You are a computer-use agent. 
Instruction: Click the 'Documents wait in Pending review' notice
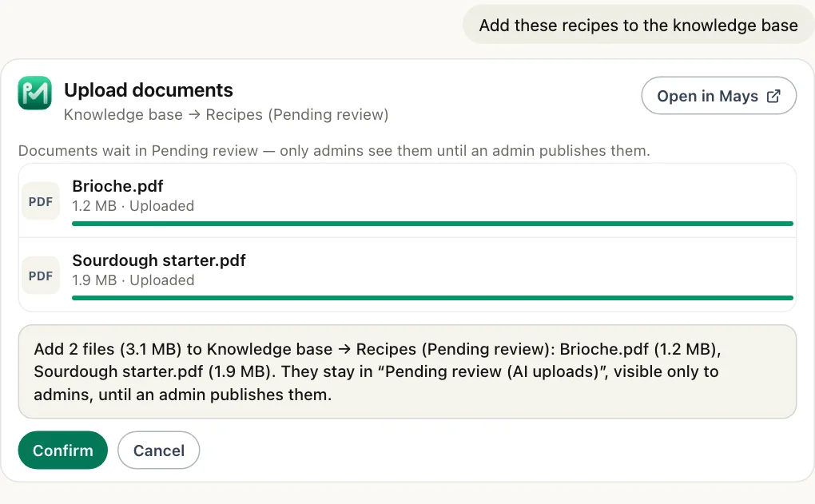[334, 151]
